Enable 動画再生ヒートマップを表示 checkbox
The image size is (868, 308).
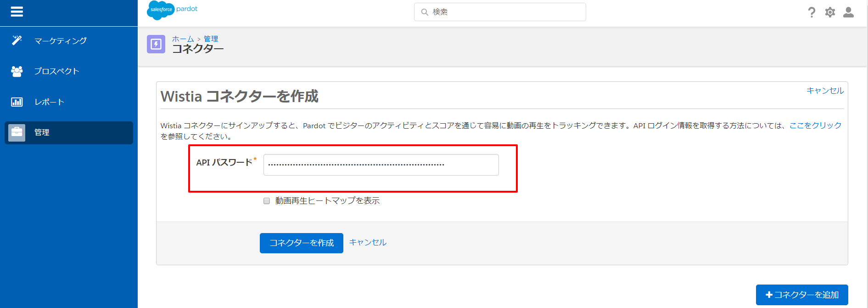pos(267,201)
